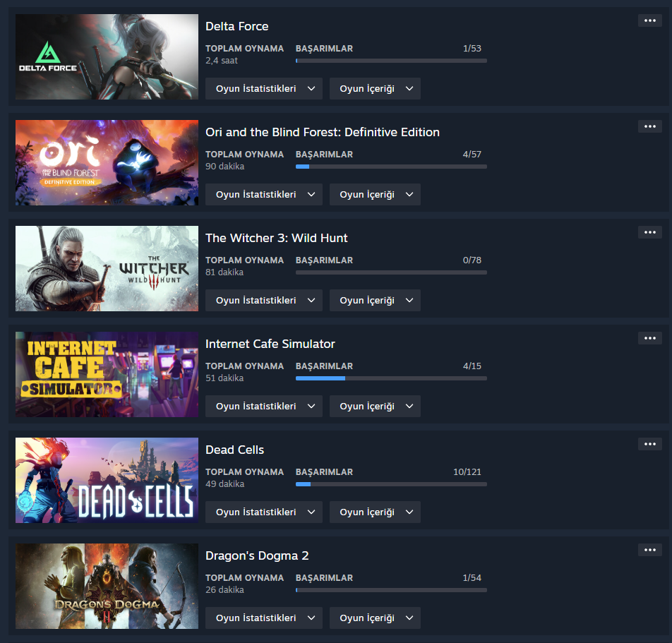Expand Oyun İstatistikleri for Dead Cells
The width and height of the screenshot is (672, 643).
(263, 512)
